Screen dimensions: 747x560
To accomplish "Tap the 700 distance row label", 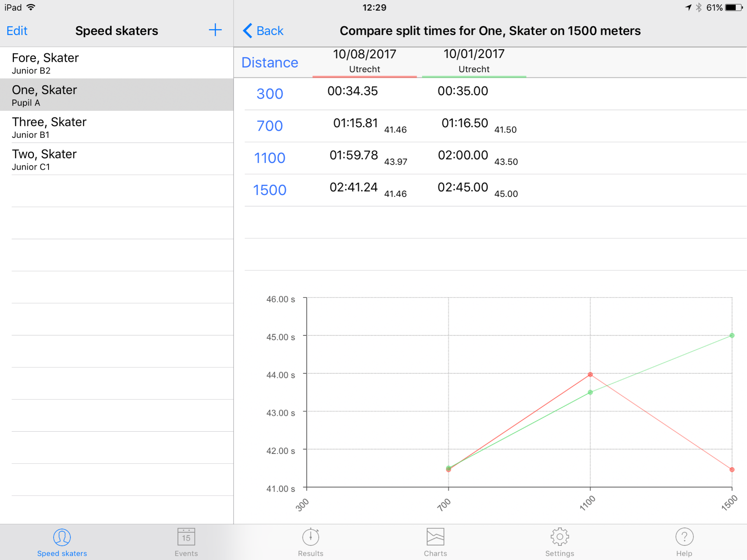I will click(270, 126).
